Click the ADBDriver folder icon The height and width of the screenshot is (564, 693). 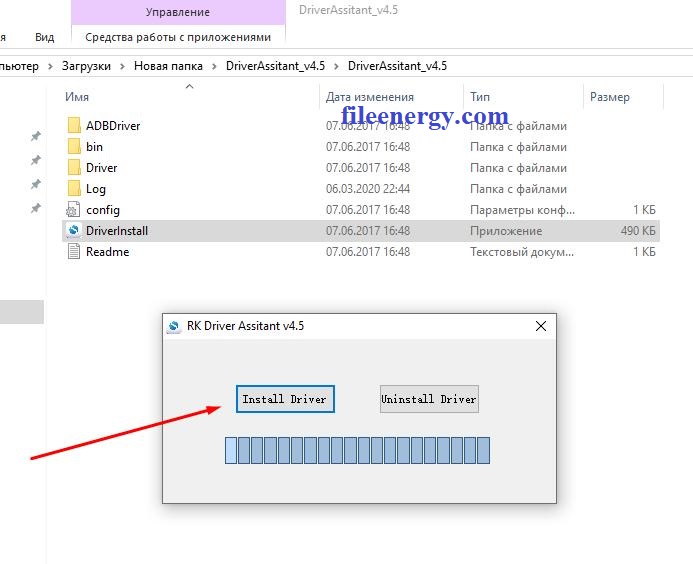tap(74, 126)
